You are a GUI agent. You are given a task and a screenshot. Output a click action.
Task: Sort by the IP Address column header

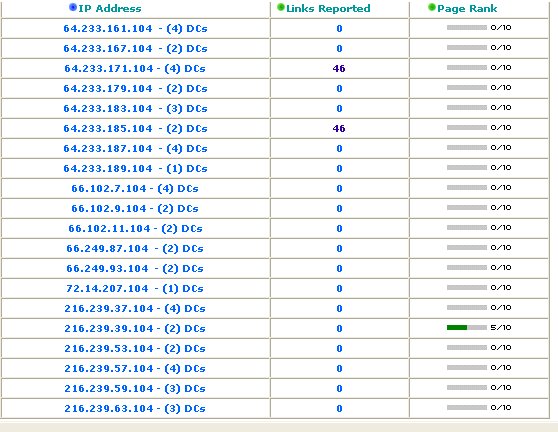tap(110, 9)
